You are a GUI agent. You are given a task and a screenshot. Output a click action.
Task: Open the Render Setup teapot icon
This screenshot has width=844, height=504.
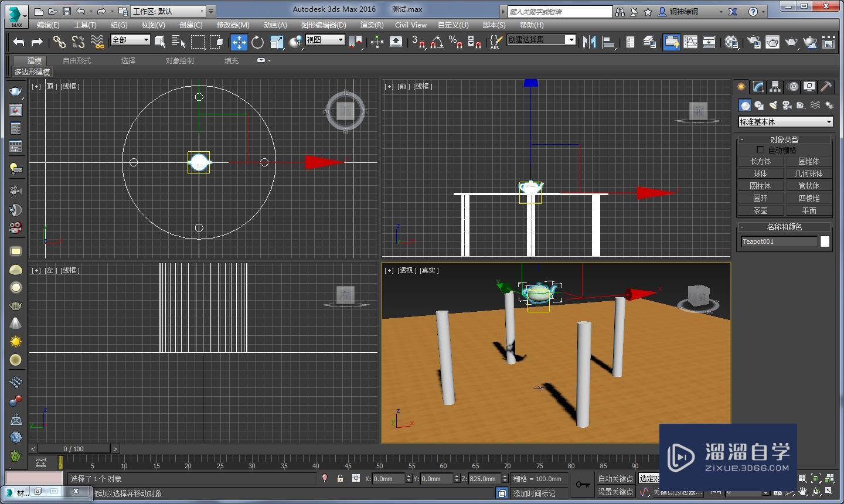point(754,42)
